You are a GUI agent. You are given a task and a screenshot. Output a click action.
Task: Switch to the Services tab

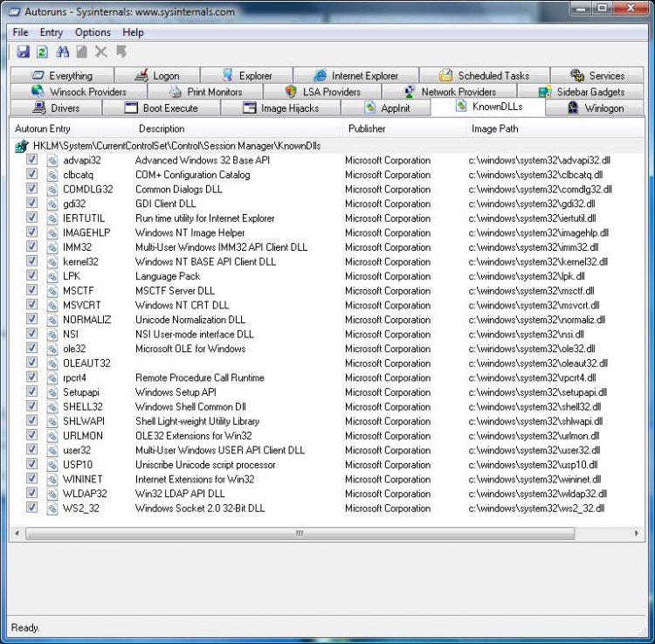tap(597, 76)
